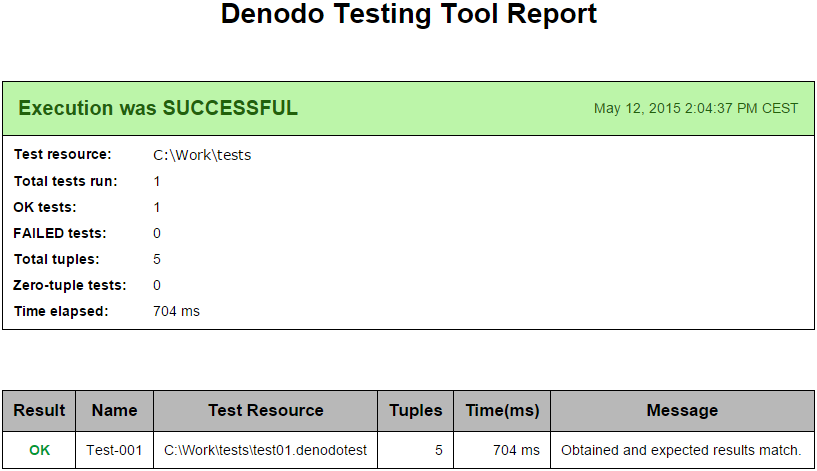Image resolution: width=817 pixels, height=471 pixels.
Task: Click the value 1 beside 'Total tests run:'
Action: [157, 181]
